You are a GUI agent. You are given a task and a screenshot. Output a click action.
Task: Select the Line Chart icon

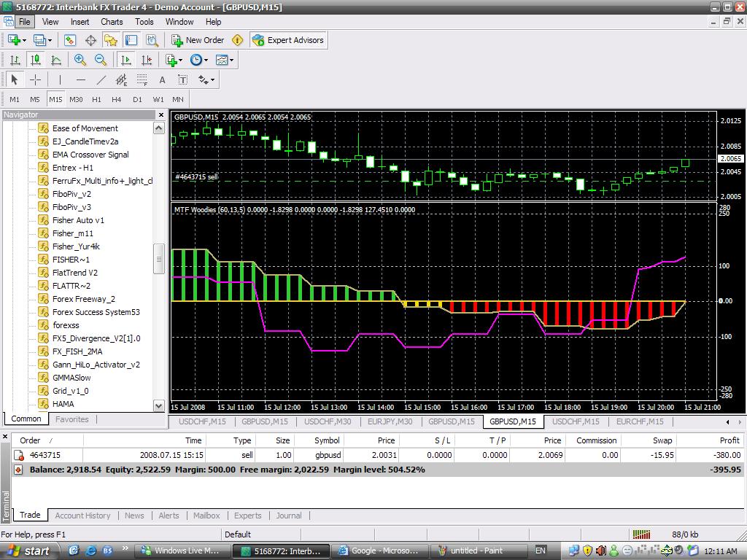click(55, 60)
